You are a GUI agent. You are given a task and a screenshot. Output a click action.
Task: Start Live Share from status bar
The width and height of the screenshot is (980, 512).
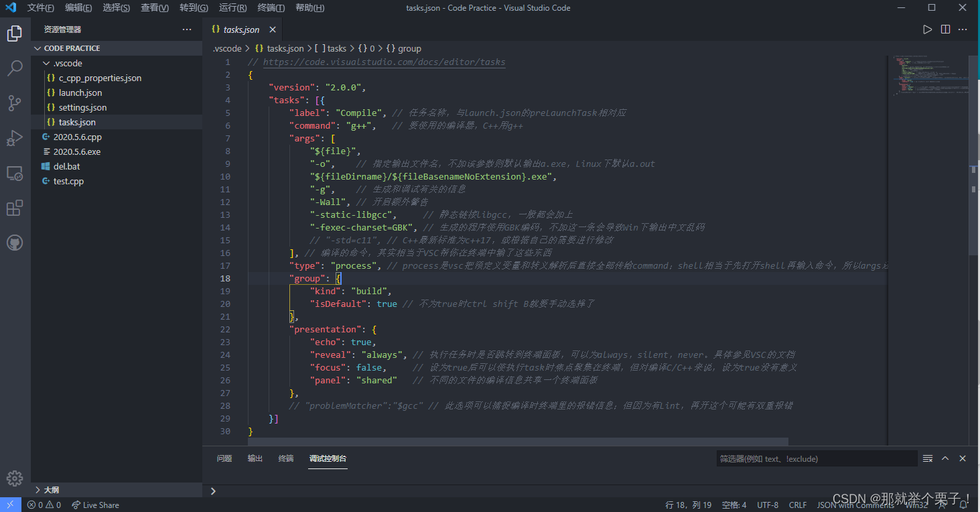[x=96, y=505]
